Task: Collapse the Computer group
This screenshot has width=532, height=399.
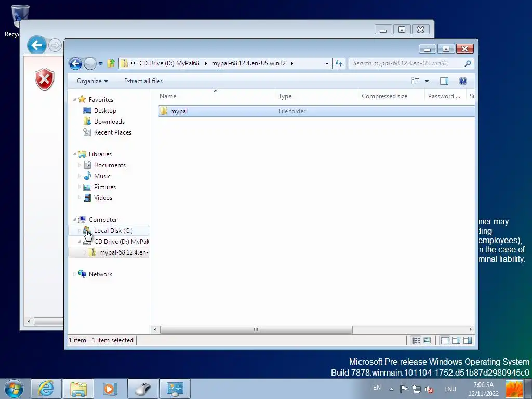Action: point(74,220)
